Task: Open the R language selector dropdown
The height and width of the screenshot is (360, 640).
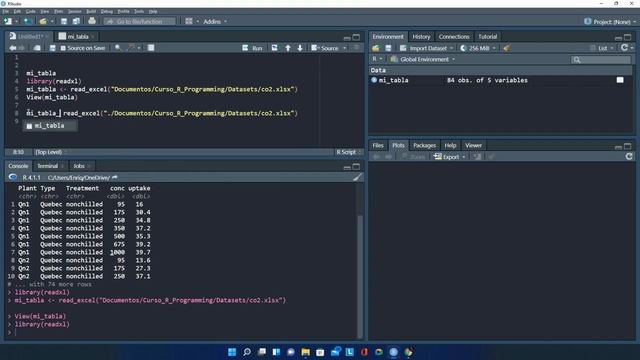Action: (377, 59)
